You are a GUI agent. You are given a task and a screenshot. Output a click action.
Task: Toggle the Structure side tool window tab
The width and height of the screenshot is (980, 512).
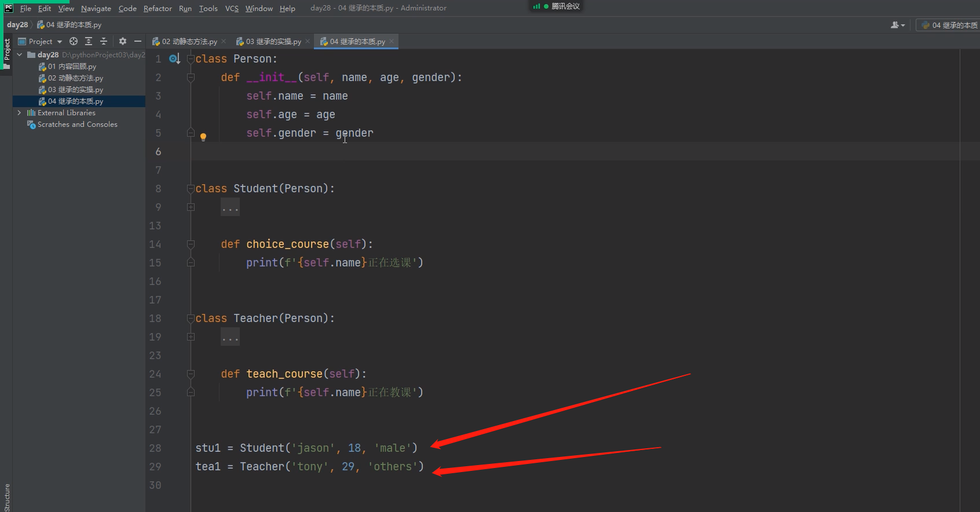tap(7, 497)
